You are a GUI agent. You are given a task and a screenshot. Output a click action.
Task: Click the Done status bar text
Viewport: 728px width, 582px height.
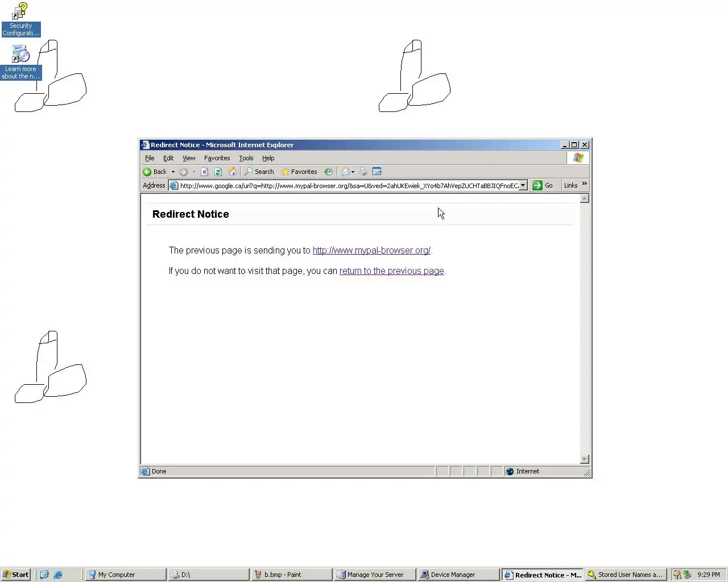(159, 471)
